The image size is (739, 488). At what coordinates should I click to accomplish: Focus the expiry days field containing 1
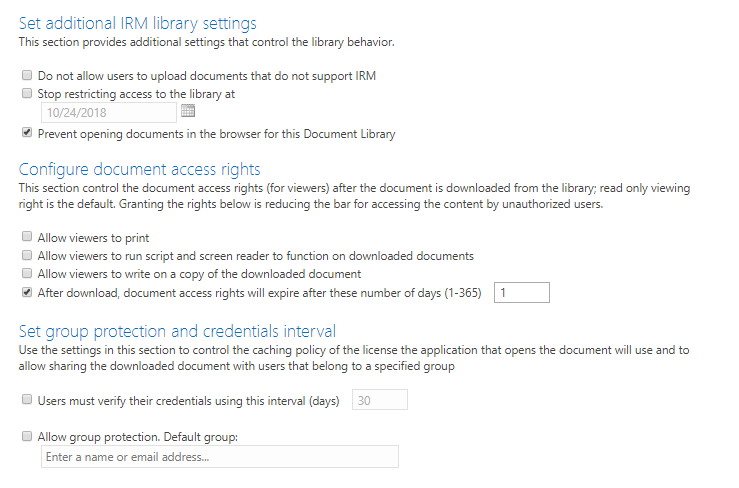(522, 293)
